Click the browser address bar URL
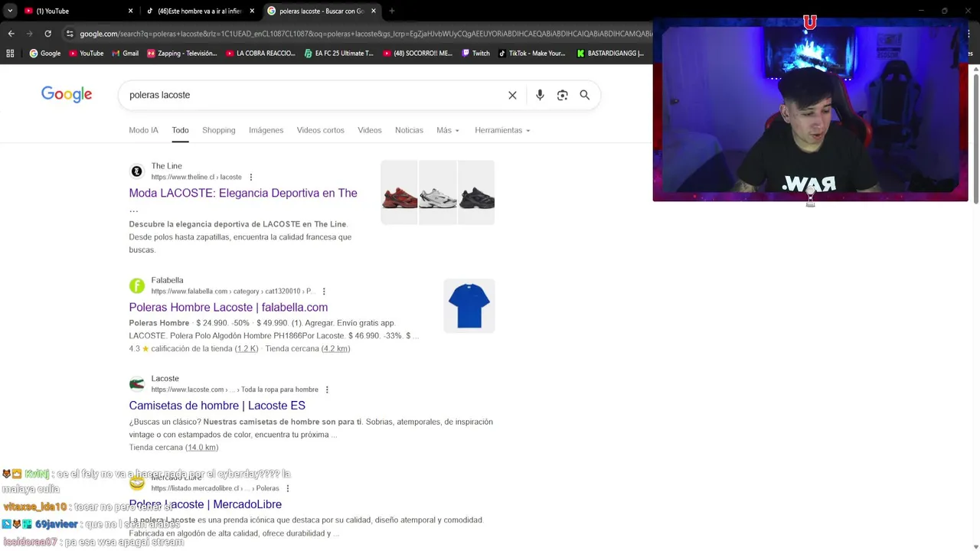 [365, 34]
